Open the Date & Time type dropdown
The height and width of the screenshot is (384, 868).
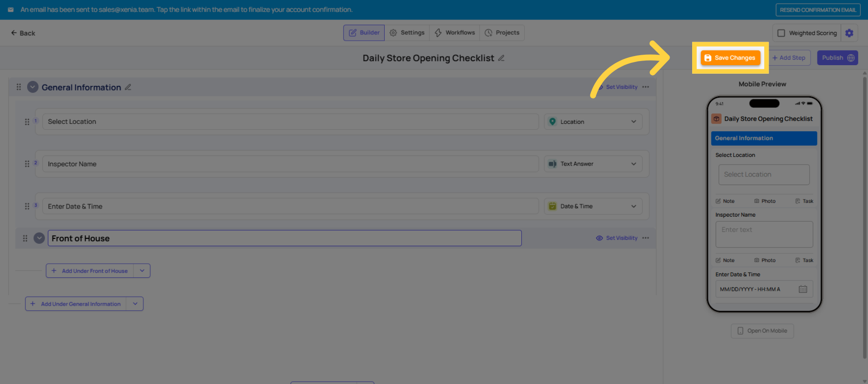click(593, 206)
